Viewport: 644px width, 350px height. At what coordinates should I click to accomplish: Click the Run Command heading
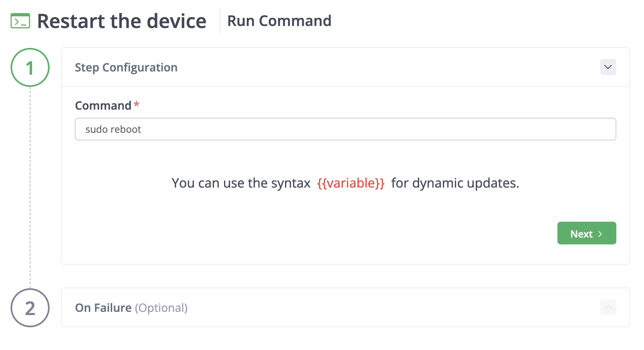click(279, 21)
